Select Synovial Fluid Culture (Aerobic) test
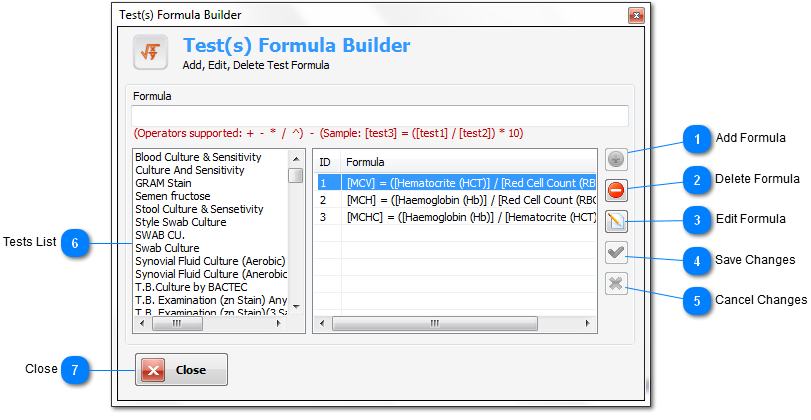 [x=210, y=261]
